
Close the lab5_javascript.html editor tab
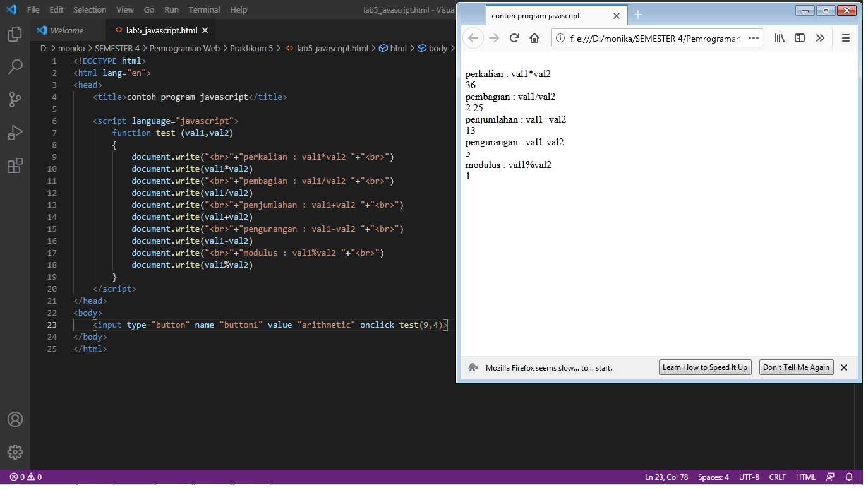[205, 30]
